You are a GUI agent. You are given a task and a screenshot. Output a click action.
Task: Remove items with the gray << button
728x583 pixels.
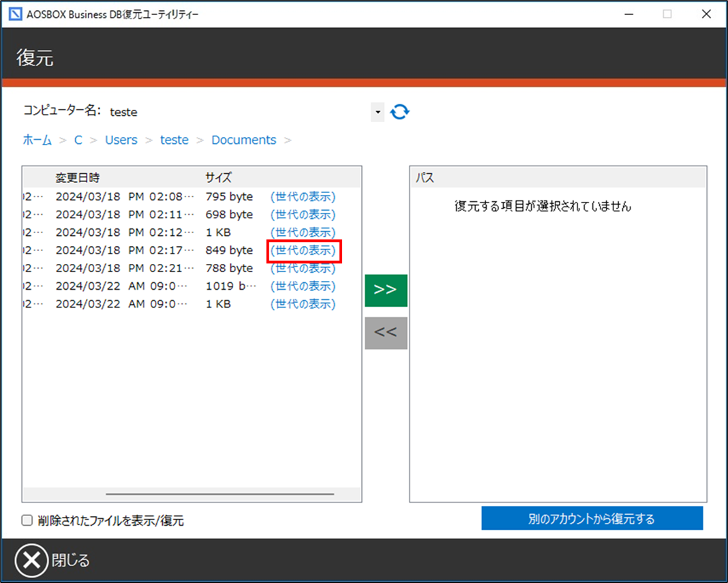[386, 333]
